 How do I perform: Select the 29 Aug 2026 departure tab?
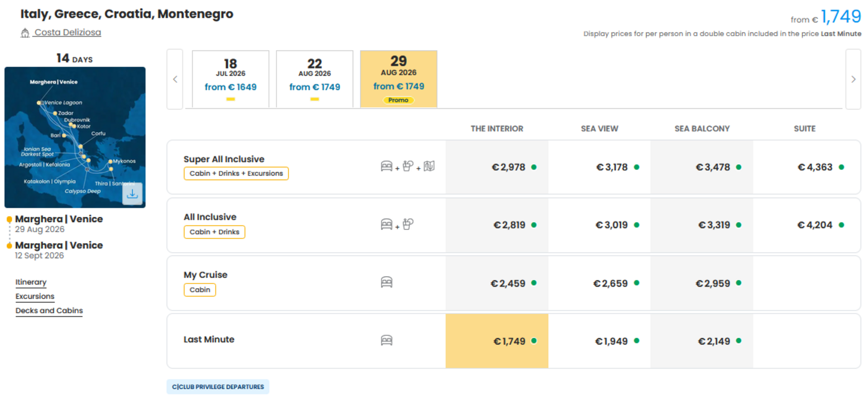pyautogui.click(x=399, y=79)
